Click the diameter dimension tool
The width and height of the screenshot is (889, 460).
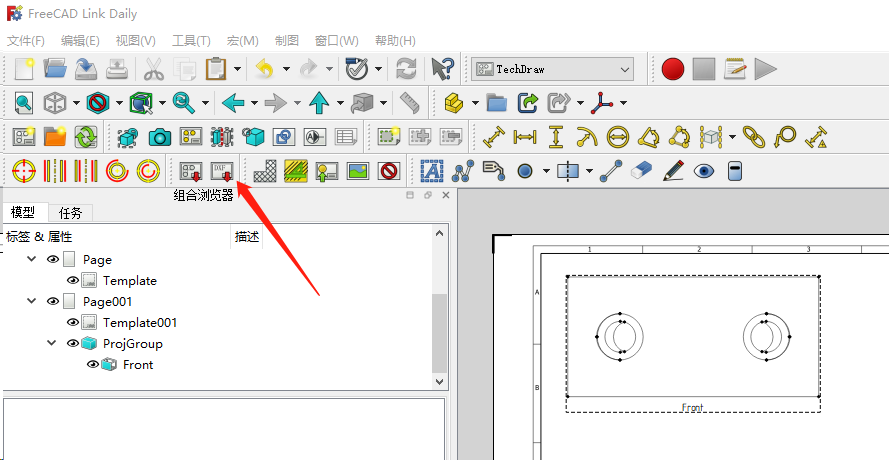617,137
